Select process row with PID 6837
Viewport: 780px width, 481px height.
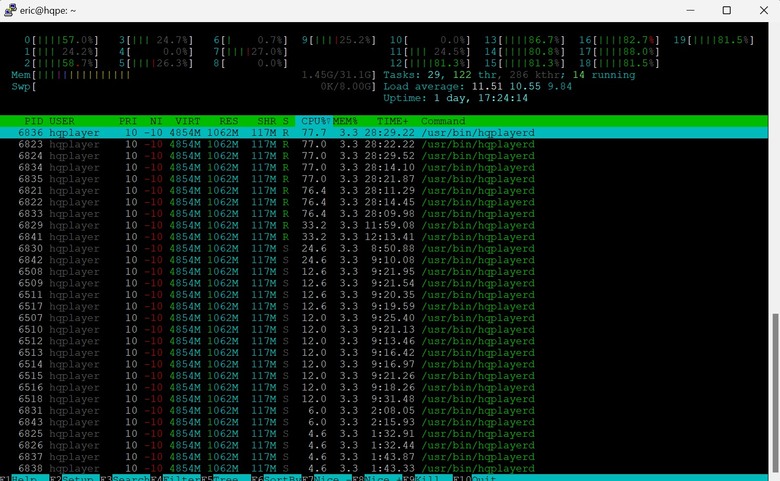click(384, 457)
